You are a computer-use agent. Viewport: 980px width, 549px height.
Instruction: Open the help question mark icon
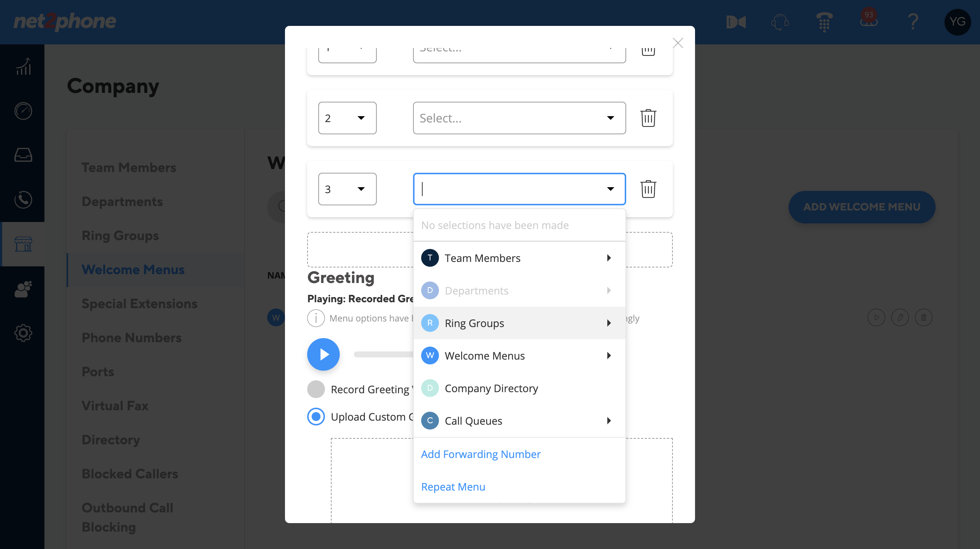(913, 21)
